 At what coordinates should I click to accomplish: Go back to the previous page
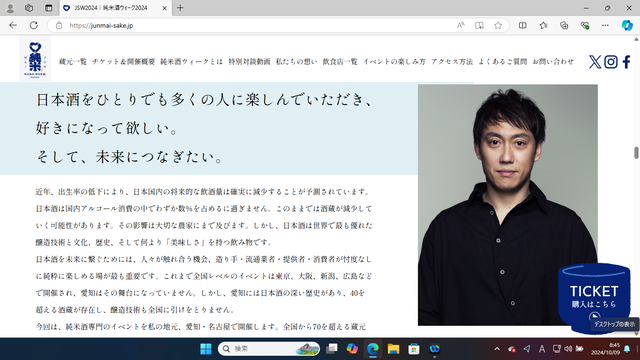(13, 25)
